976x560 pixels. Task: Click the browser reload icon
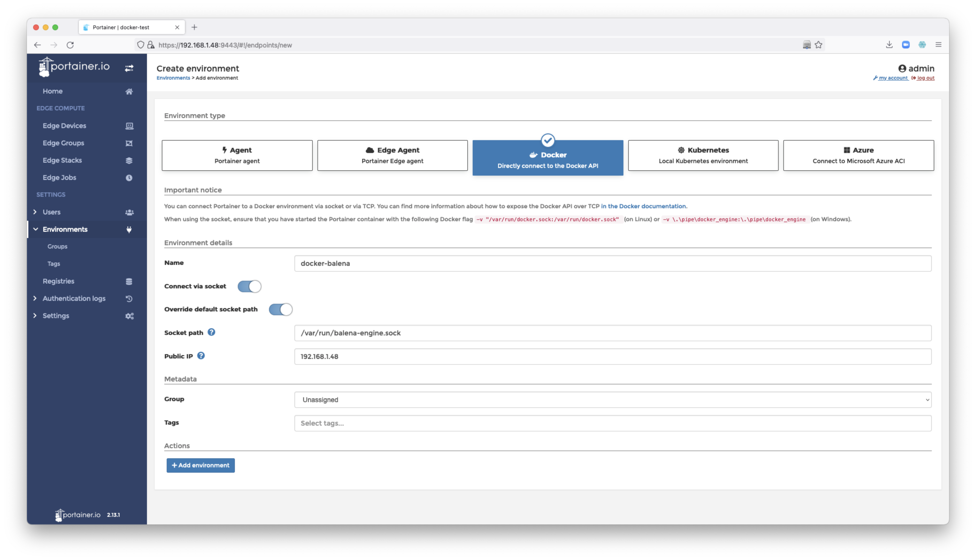70,45
